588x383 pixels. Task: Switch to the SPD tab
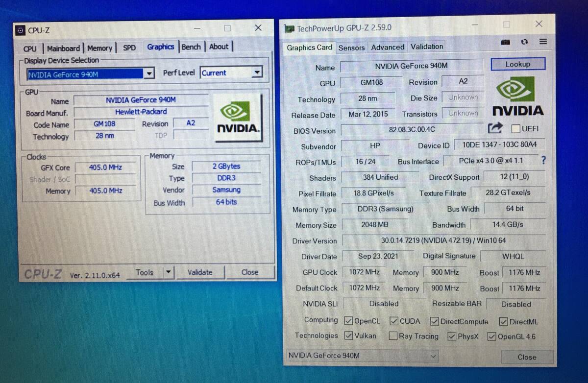[x=129, y=48]
